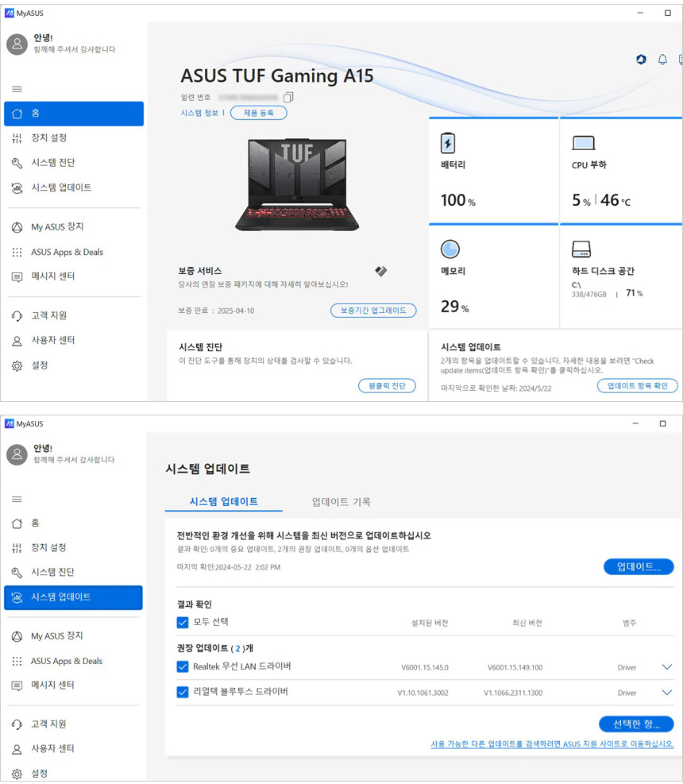Open the notification bell icon
The image size is (683, 784).
click(x=662, y=60)
